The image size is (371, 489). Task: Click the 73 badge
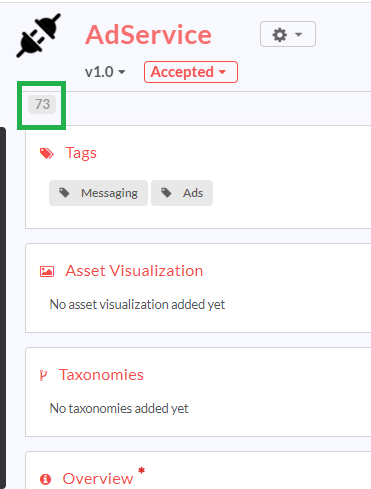[x=42, y=104]
